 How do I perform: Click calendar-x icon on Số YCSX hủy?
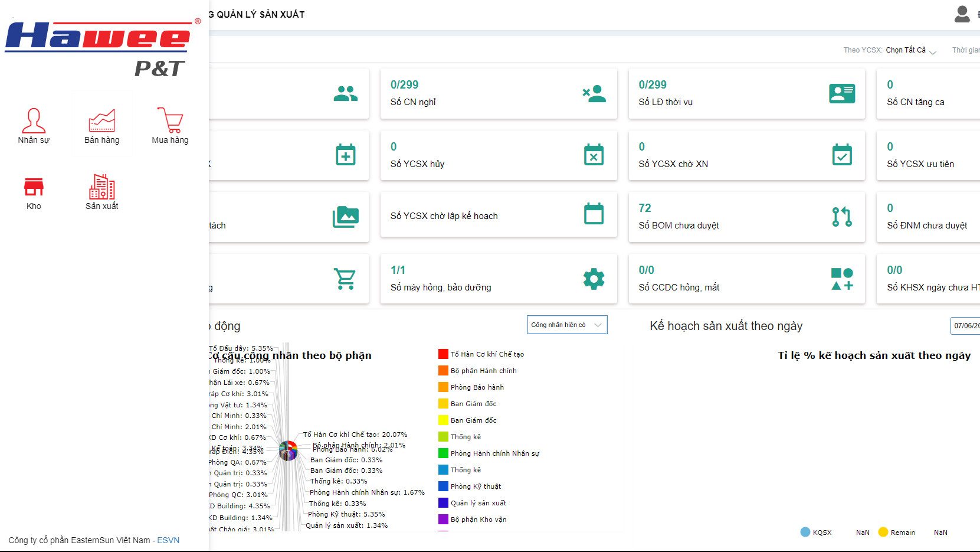(x=594, y=155)
